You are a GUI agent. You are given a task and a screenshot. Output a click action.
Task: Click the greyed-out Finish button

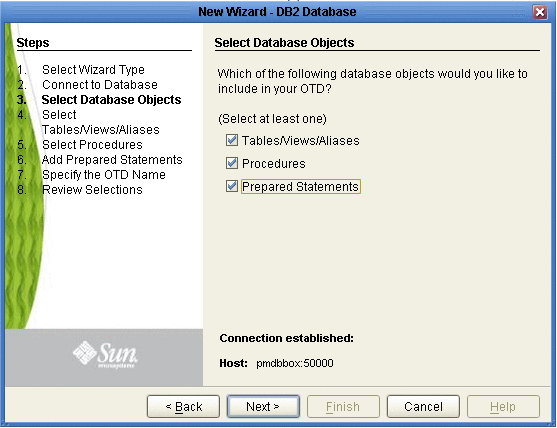[x=343, y=406]
